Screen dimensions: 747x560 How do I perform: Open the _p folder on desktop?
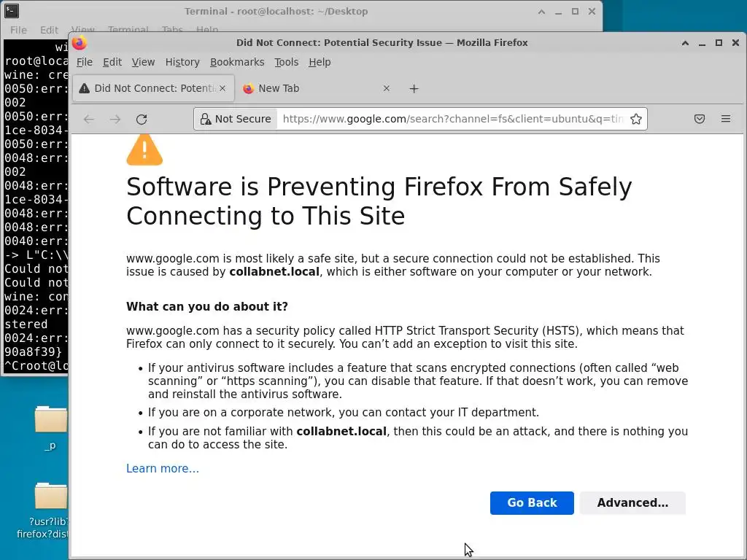(50, 421)
